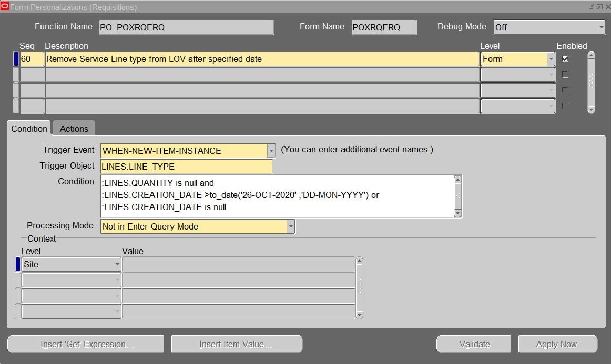Click Insert 'Get' Expression button
Image resolution: width=611 pixels, height=364 pixels.
pos(85,344)
